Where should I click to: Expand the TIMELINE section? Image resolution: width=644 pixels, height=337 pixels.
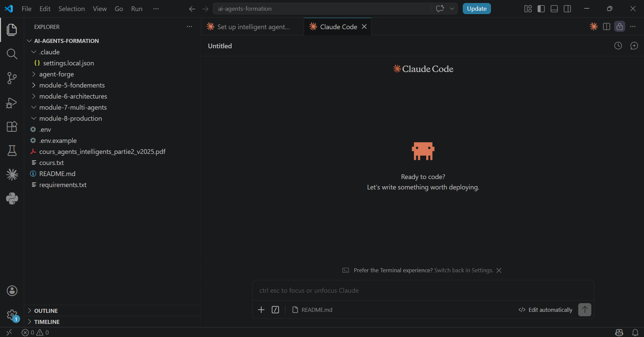point(113,322)
